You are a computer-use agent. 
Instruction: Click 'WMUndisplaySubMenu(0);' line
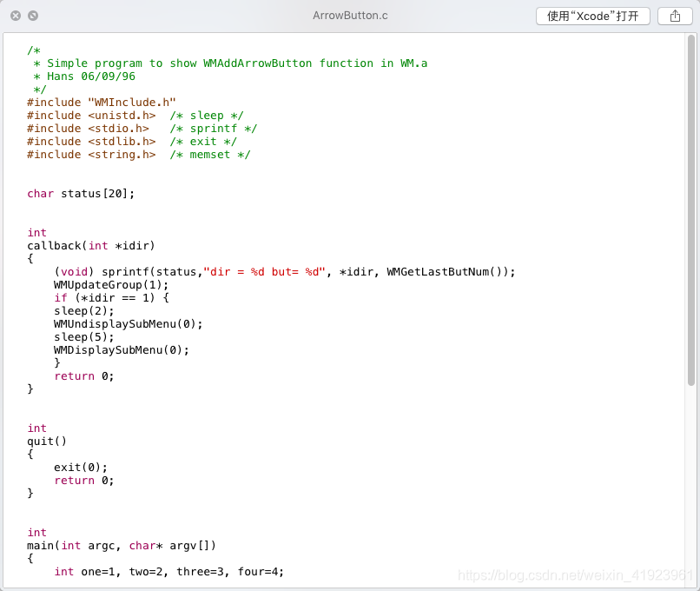129,324
